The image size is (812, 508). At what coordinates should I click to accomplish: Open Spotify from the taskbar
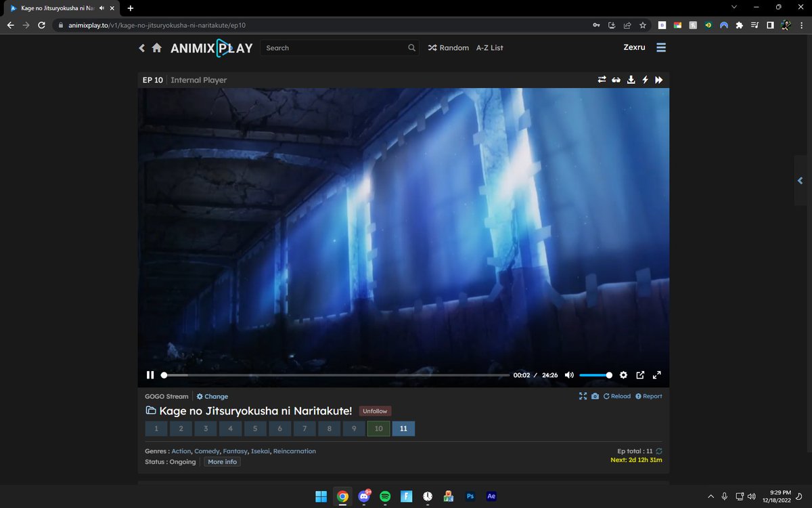(x=385, y=496)
